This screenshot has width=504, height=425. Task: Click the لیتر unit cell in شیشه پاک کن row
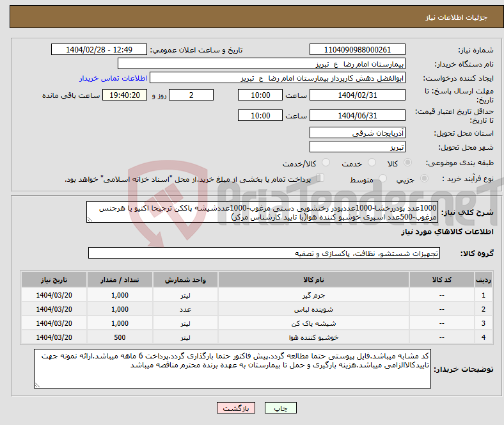[185, 323]
